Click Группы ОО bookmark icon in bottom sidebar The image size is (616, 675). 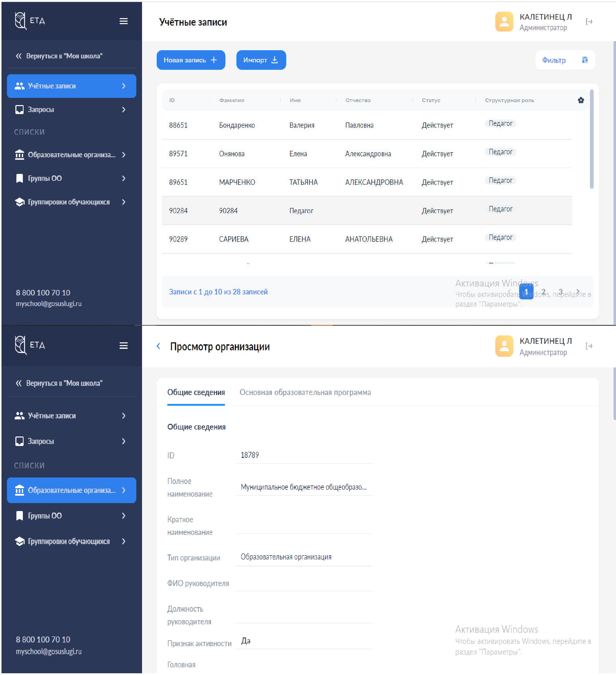point(19,516)
